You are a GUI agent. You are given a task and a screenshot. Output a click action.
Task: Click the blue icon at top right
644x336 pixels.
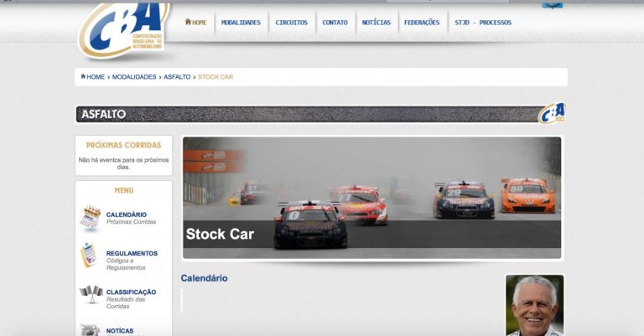coord(552,4)
